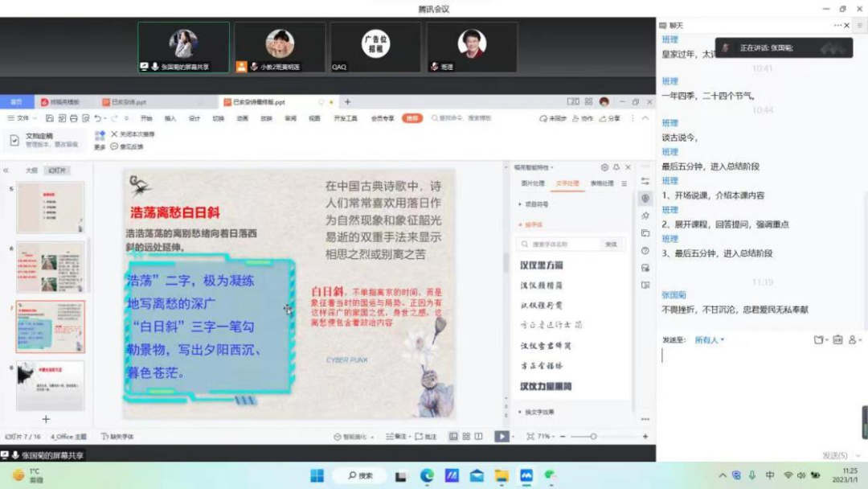The width and height of the screenshot is (868, 489).
Task: Toggle normal editing view button
Action: coord(452,436)
